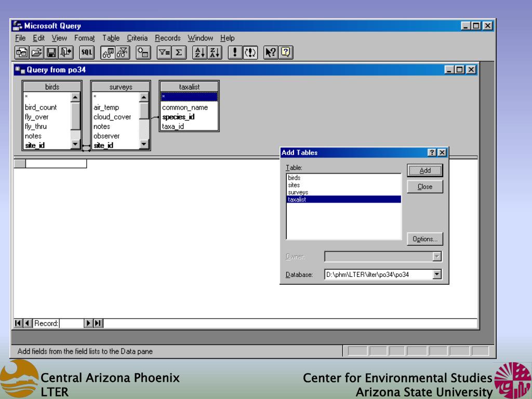Select sites in the Table list
The image size is (532, 399).
coord(344,185)
